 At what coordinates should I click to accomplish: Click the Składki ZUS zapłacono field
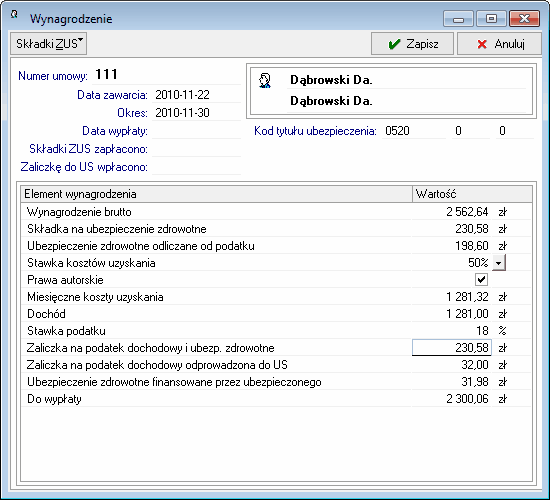196,149
